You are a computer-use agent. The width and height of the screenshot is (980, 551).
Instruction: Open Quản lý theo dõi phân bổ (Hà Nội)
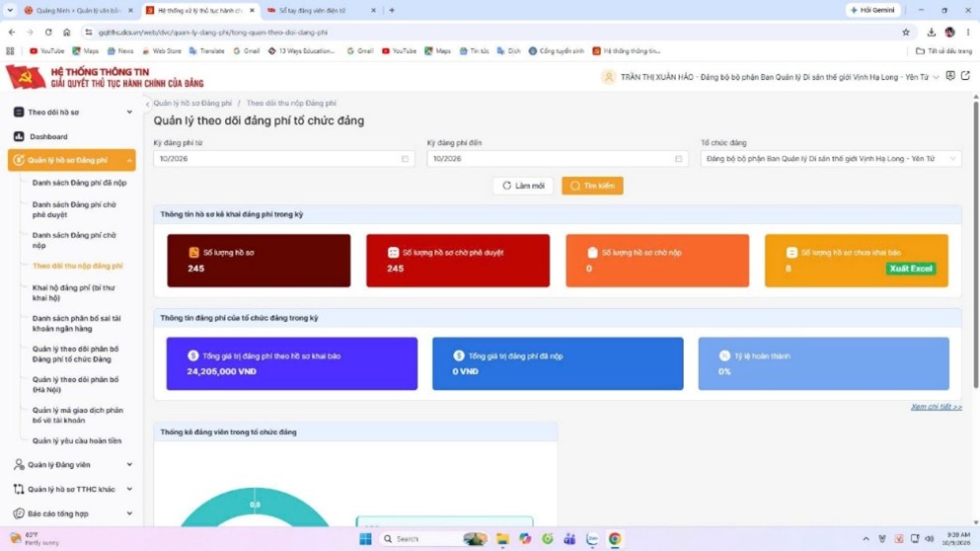[x=76, y=385]
